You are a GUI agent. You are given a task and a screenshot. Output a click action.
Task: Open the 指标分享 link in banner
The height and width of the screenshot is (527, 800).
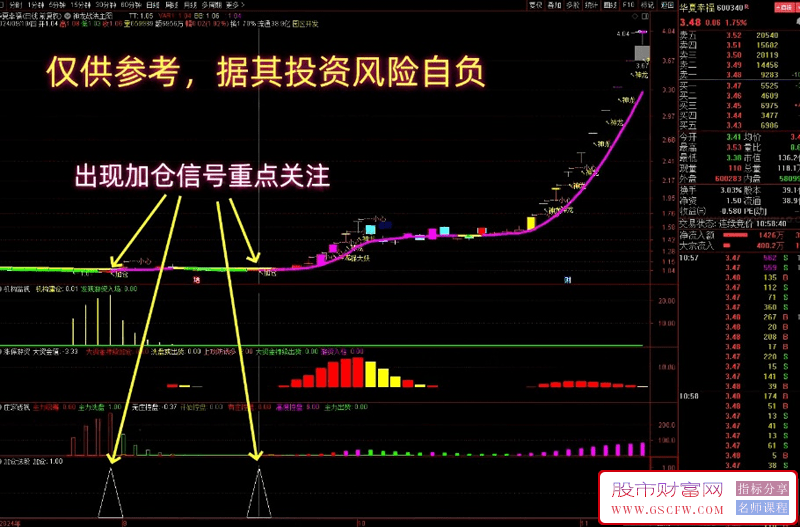[x=763, y=489]
